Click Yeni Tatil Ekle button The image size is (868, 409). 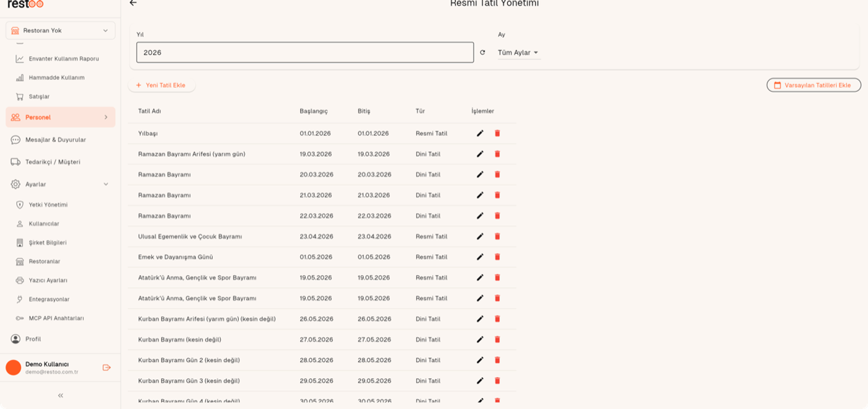pos(161,85)
